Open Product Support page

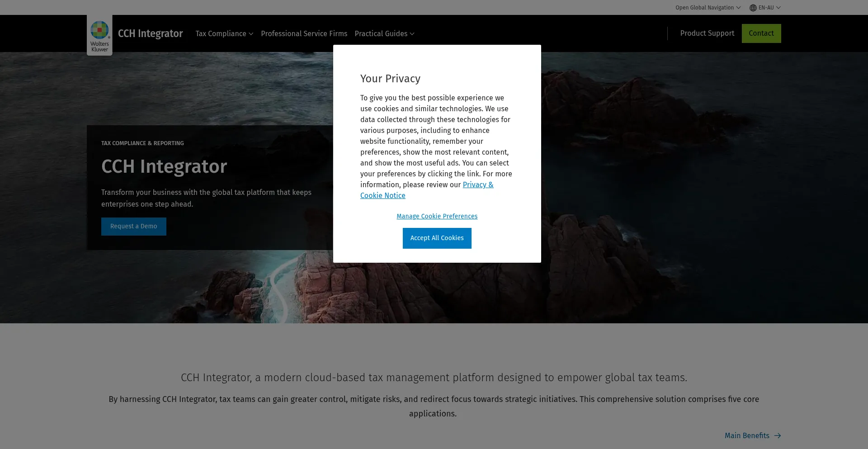(707, 33)
